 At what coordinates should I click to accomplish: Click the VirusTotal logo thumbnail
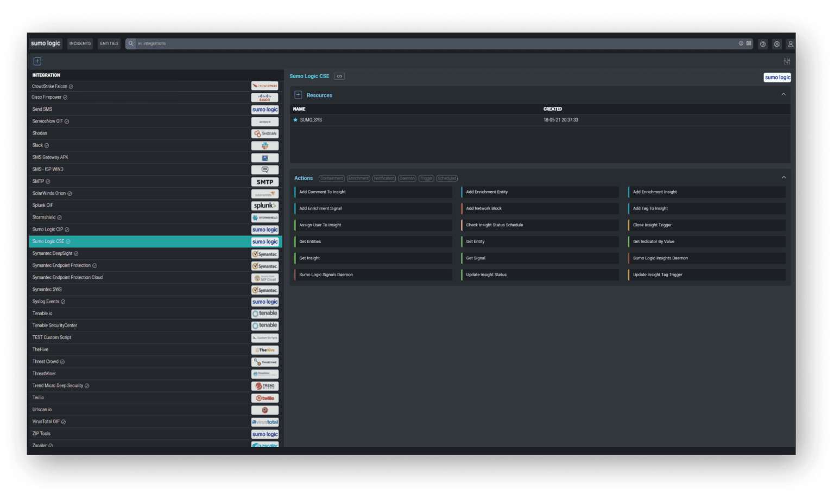(265, 422)
